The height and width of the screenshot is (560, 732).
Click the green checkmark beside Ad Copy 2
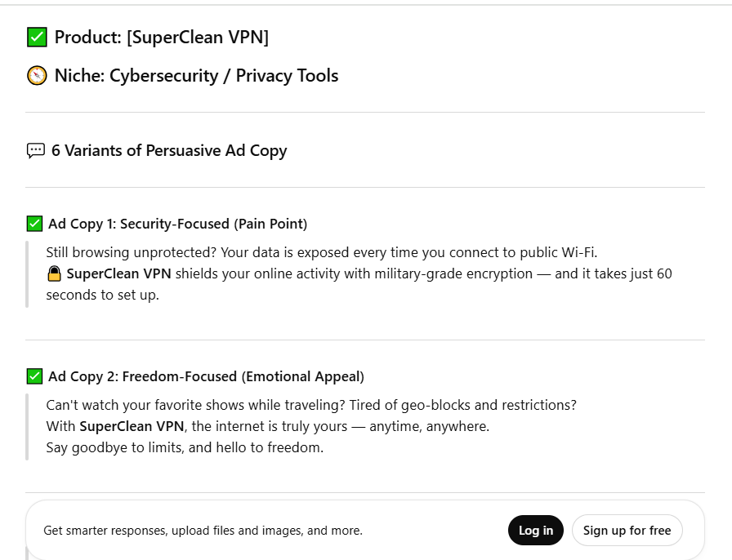pos(34,376)
